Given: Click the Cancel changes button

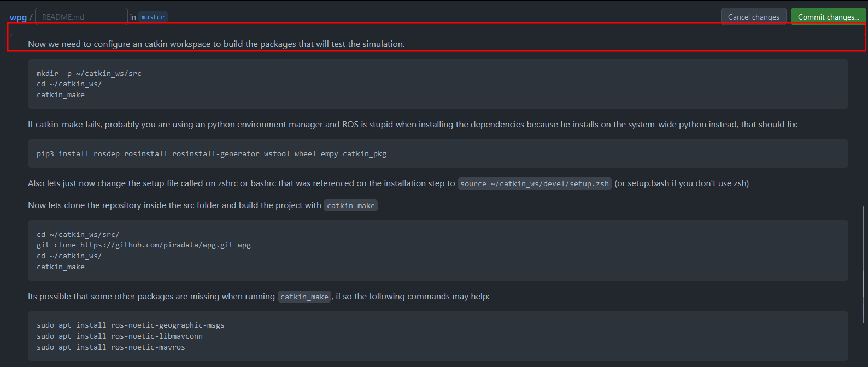Looking at the screenshot, I should click(x=753, y=16).
